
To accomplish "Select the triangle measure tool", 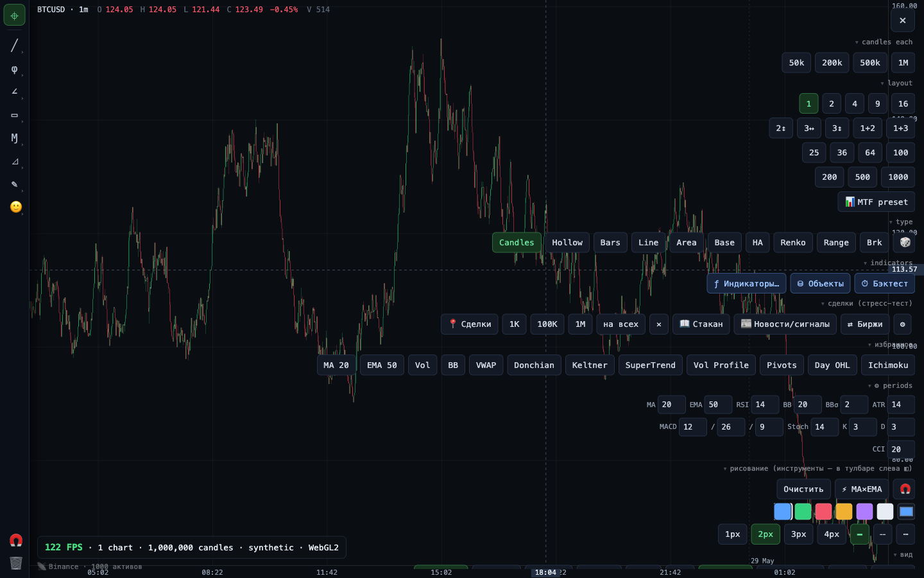I will click(x=14, y=161).
